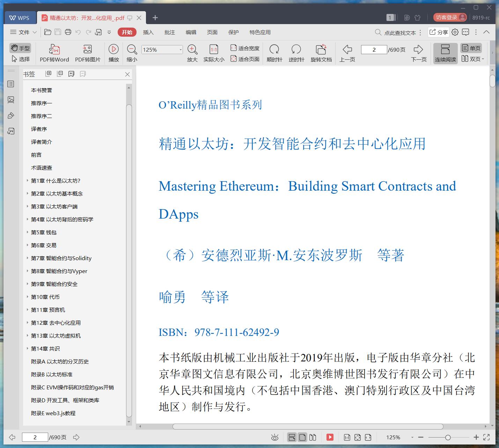This screenshot has width=499, height=448.
Task: Toggle the eye-protection mode icon in status bar
Action: click(x=275, y=437)
